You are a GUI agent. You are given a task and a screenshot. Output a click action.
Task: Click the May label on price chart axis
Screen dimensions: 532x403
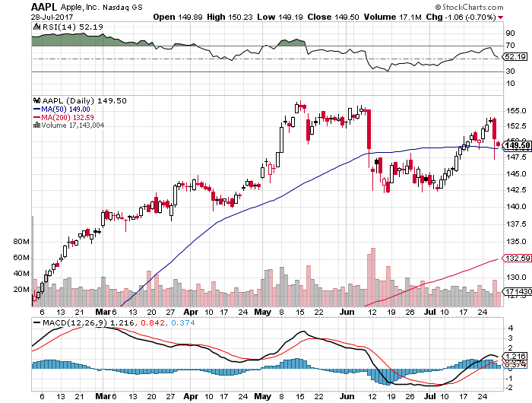coord(263,312)
